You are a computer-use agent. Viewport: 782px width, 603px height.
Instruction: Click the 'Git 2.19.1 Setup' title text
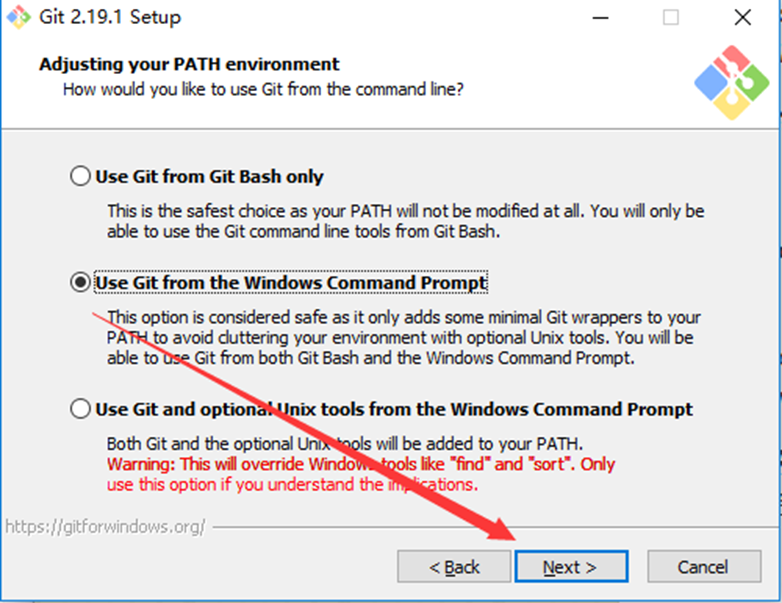(109, 17)
